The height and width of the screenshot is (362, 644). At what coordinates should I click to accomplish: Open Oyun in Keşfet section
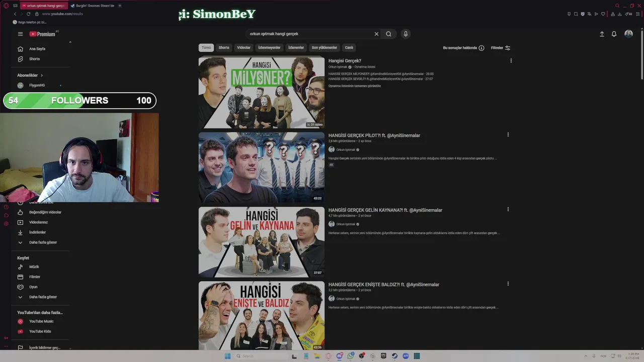pos(29,287)
